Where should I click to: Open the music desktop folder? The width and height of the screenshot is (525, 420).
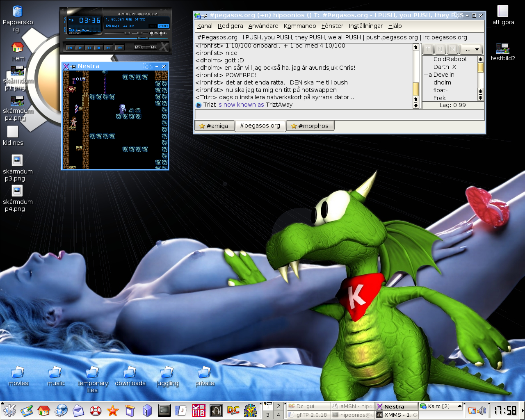(55, 376)
